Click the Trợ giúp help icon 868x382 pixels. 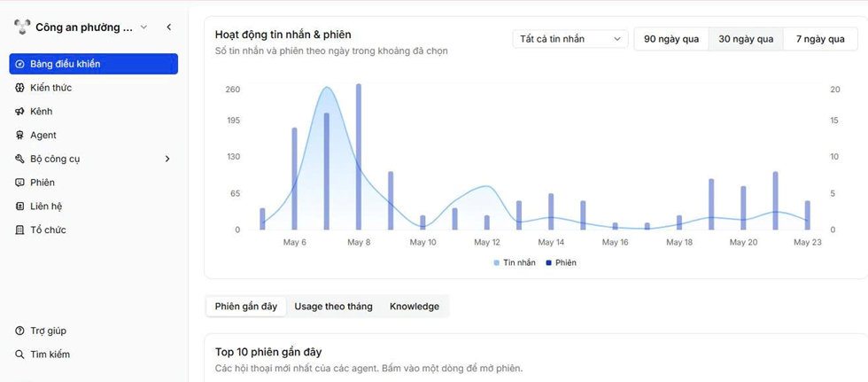coord(19,331)
